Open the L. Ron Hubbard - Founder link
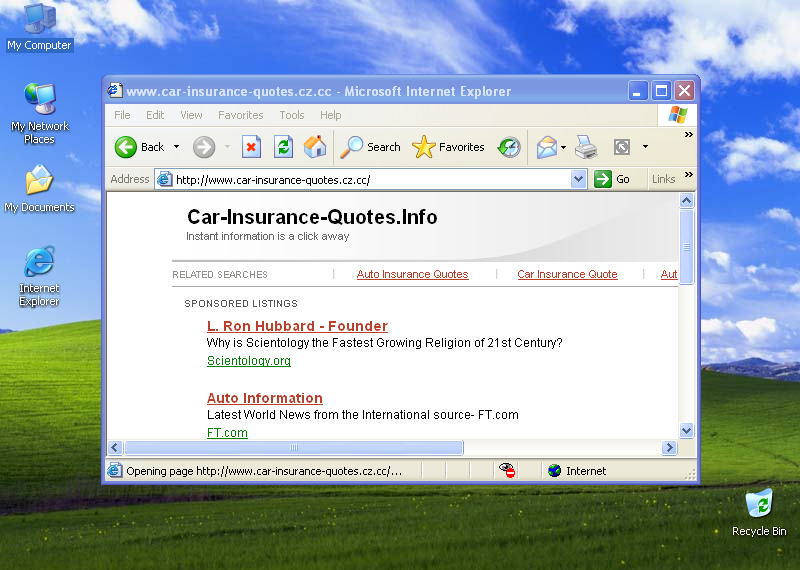Image resolution: width=800 pixels, height=570 pixels. [x=297, y=326]
